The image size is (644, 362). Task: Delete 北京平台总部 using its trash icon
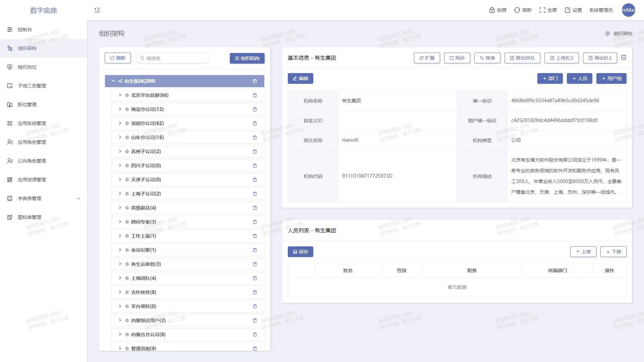[x=255, y=95]
